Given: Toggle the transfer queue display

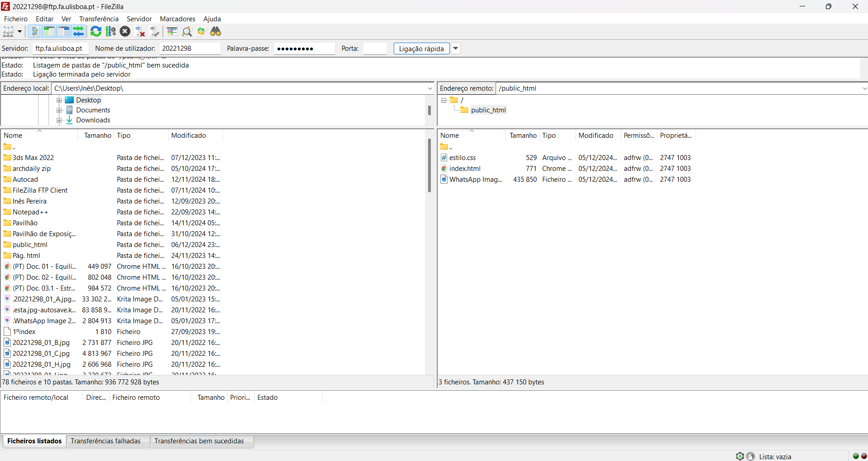Looking at the screenshot, I should coord(78,31).
